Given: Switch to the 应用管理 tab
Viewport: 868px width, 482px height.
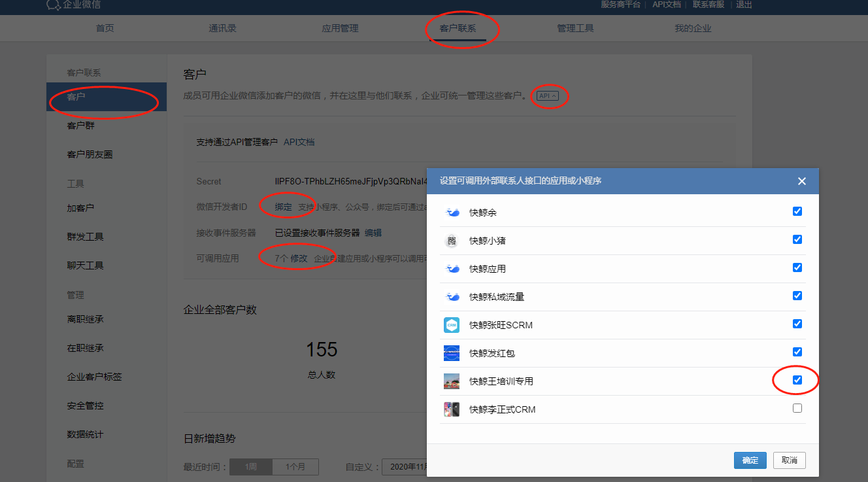Looking at the screenshot, I should [x=340, y=28].
